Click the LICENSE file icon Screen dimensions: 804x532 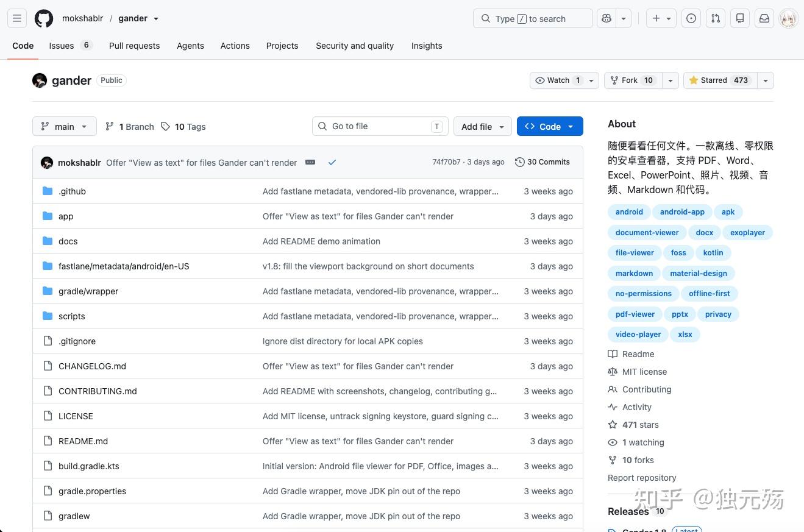(48, 416)
